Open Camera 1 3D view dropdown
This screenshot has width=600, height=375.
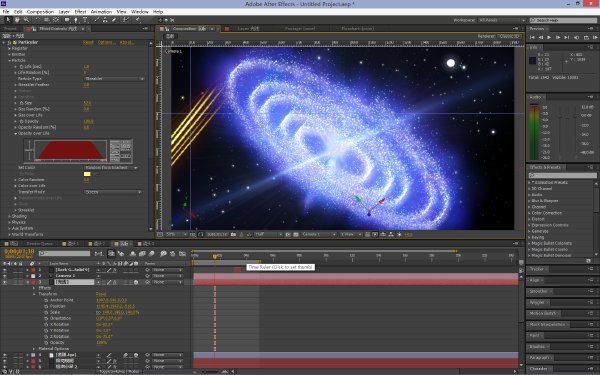pos(318,234)
